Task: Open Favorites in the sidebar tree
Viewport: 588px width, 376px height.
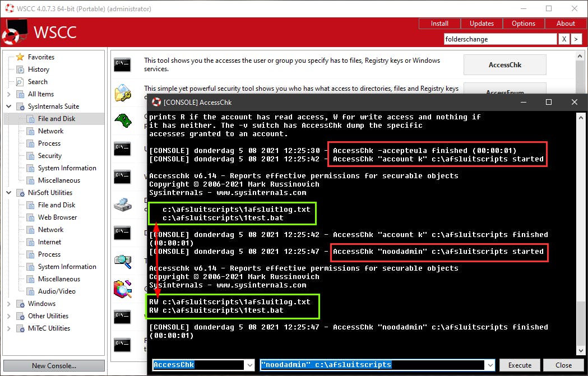Action: (41, 57)
